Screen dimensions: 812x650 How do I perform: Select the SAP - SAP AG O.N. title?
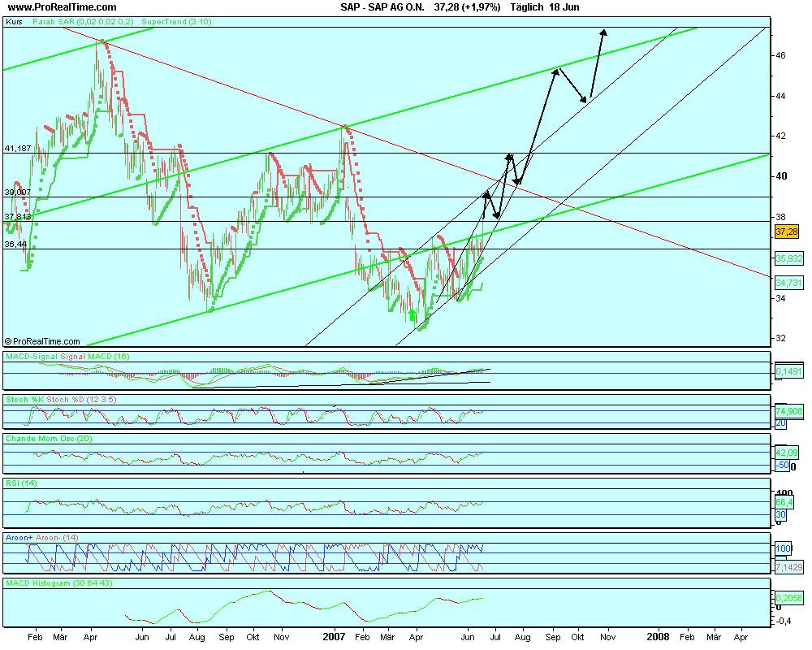[x=382, y=7]
